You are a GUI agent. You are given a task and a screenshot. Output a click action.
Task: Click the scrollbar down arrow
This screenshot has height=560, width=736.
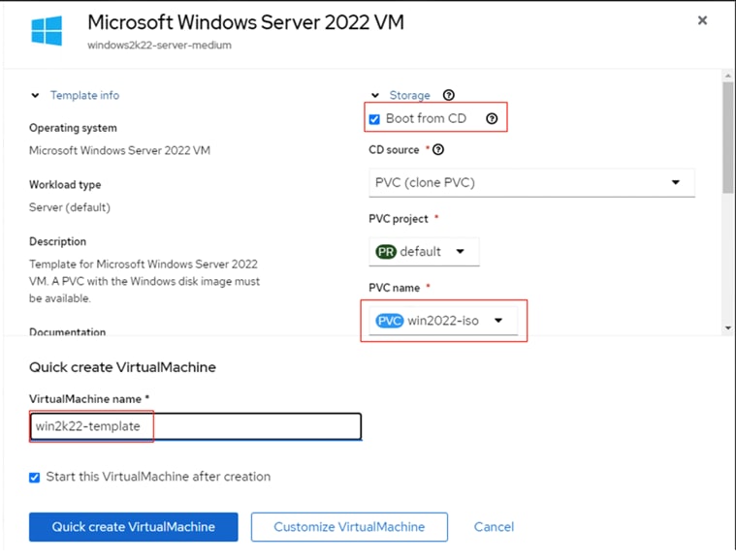(x=727, y=328)
